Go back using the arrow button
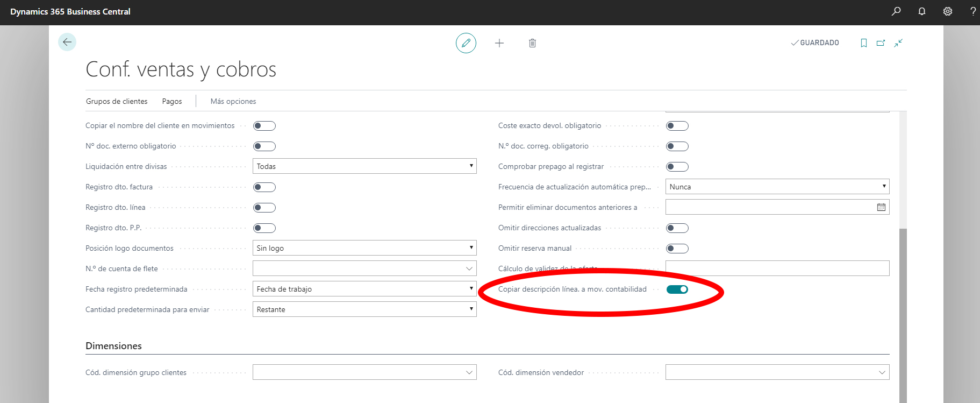The image size is (980, 403). click(67, 42)
